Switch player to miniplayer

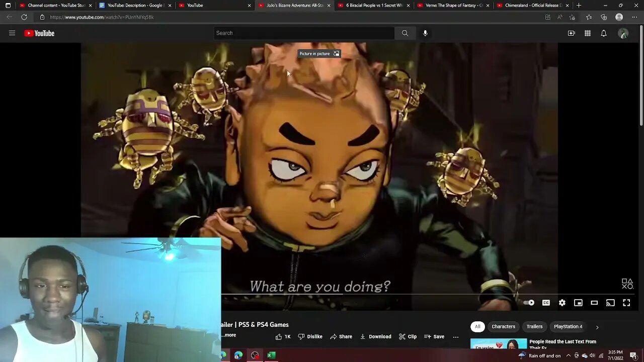(x=578, y=303)
